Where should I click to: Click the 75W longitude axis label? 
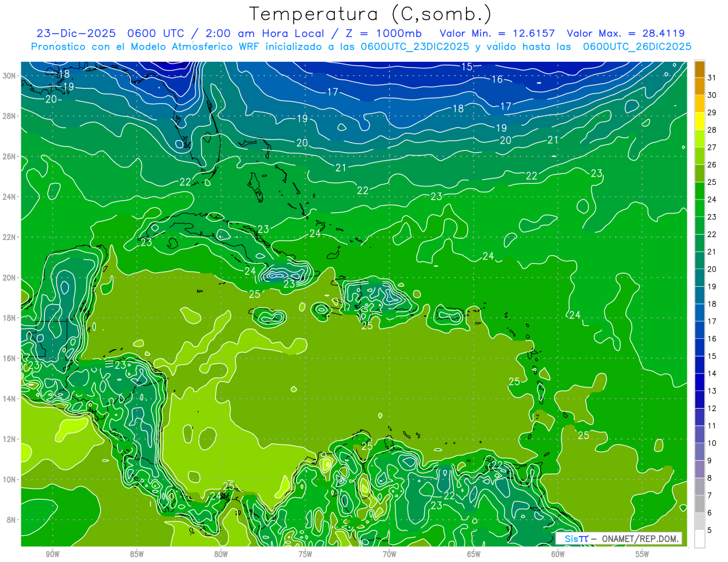pos(305,554)
